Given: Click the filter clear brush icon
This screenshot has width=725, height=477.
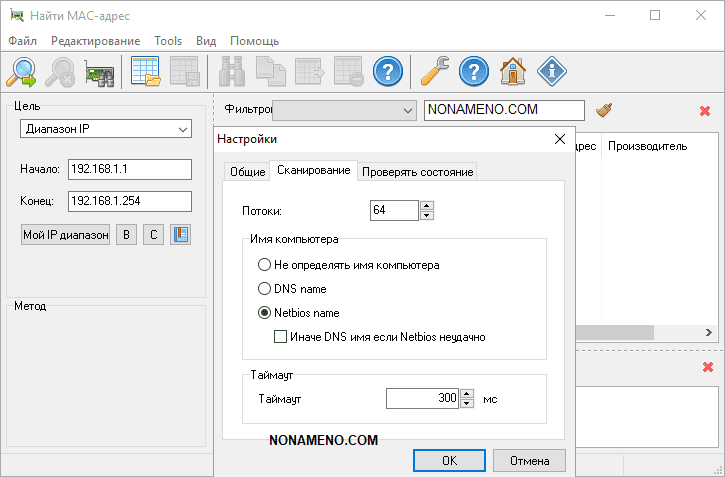Looking at the screenshot, I should 604,110.
